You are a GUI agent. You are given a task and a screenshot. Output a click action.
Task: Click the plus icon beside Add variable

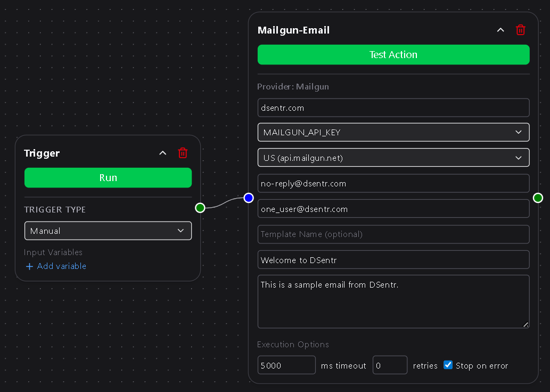click(x=29, y=267)
